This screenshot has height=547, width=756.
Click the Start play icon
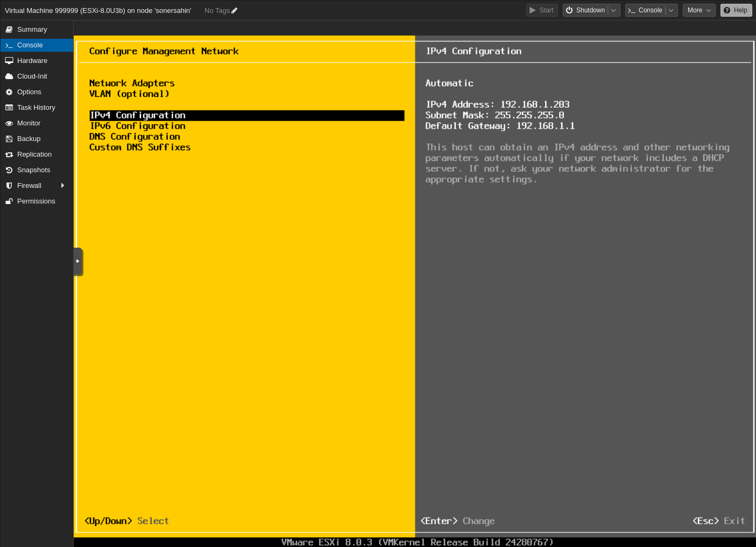533,10
